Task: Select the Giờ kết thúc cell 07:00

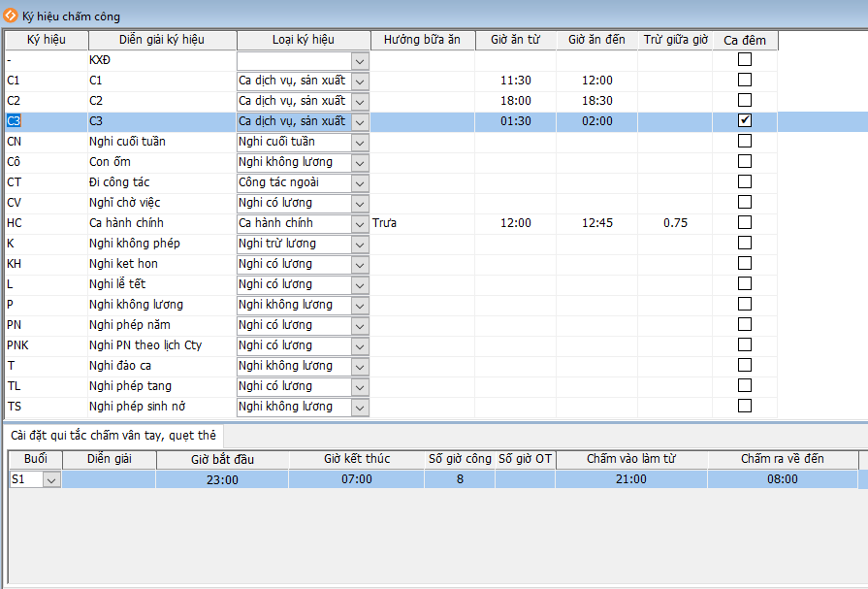Action: point(357,479)
